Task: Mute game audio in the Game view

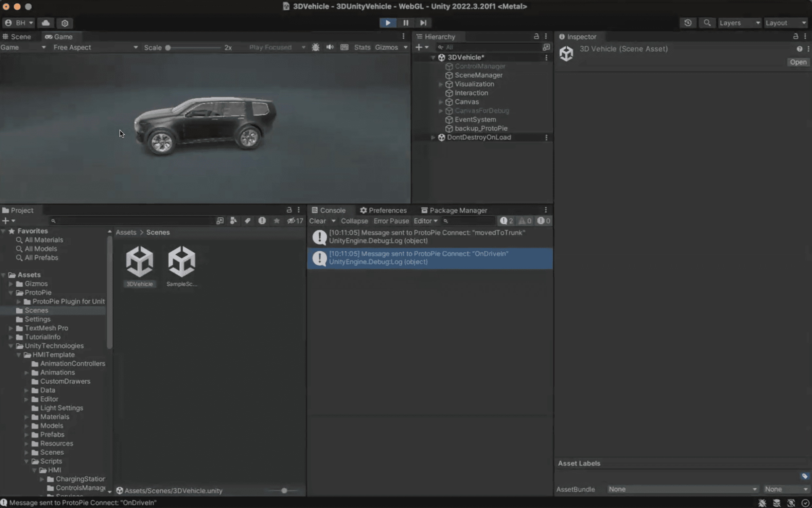Action: click(330, 47)
